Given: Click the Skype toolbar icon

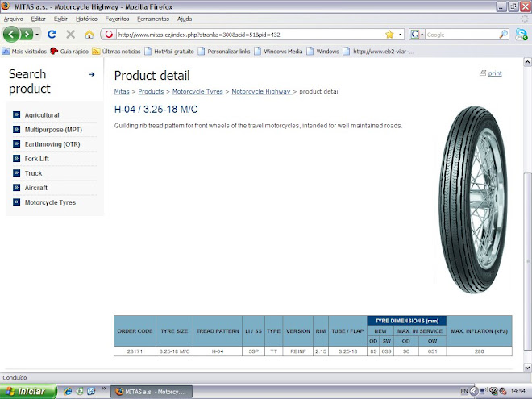Looking at the screenshot, I should click(522, 35).
